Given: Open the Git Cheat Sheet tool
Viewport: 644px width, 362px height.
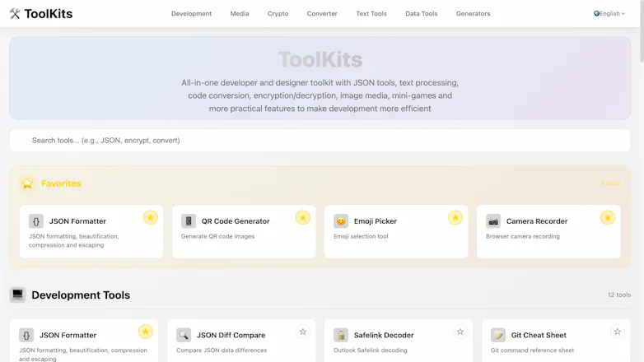Looking at the screenshot, I should coord(539,335).
